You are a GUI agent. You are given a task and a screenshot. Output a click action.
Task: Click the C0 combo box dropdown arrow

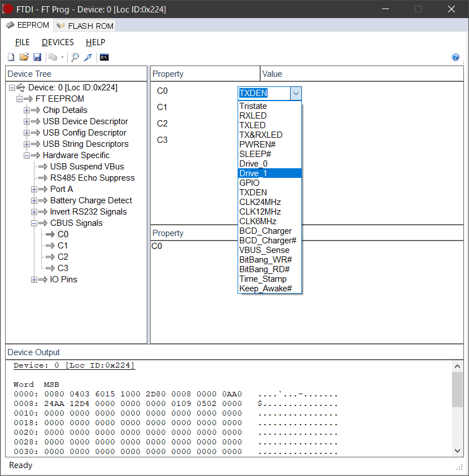(x=296, y=93)
